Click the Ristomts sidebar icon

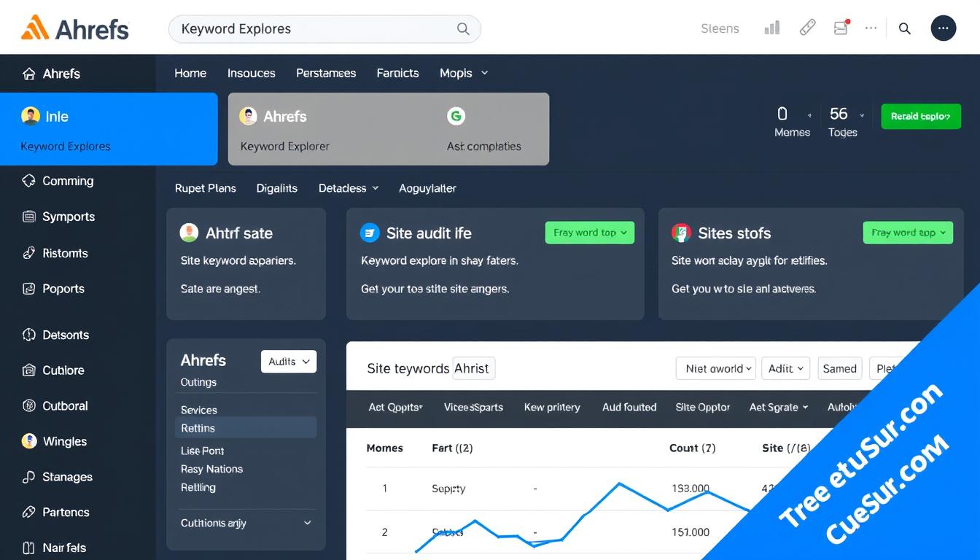click(x=29, y=253)
